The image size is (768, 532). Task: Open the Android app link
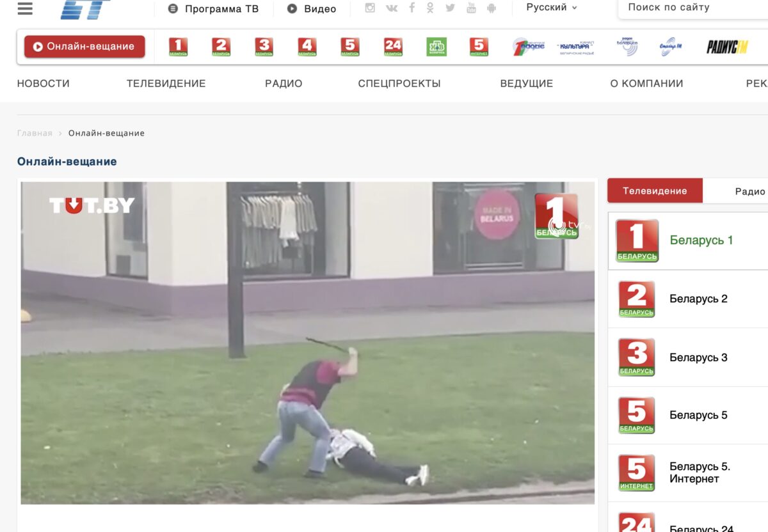(492, 8)
